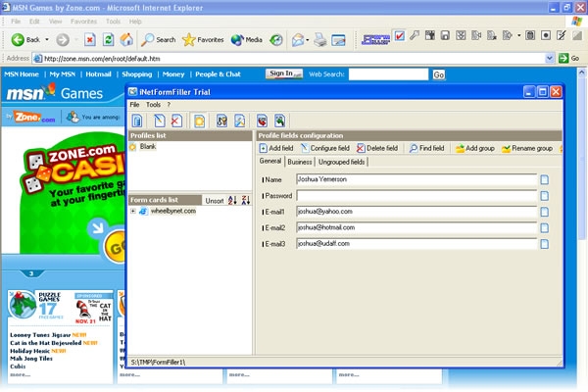
Task: Open the Back button dropdown arrow
Action: (x=48, y=40)
